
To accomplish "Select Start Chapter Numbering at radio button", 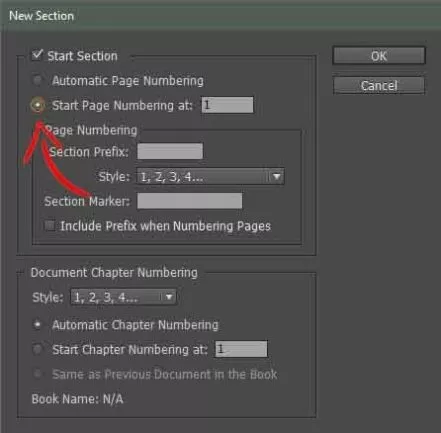I will point(37,349).
